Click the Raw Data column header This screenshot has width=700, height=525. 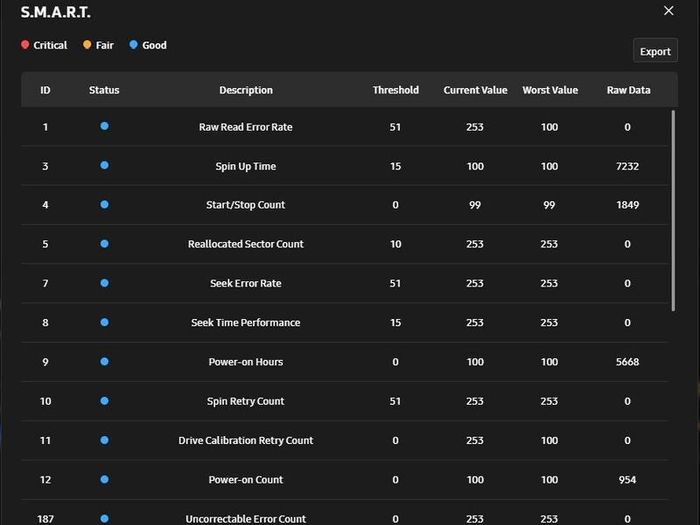628,90
